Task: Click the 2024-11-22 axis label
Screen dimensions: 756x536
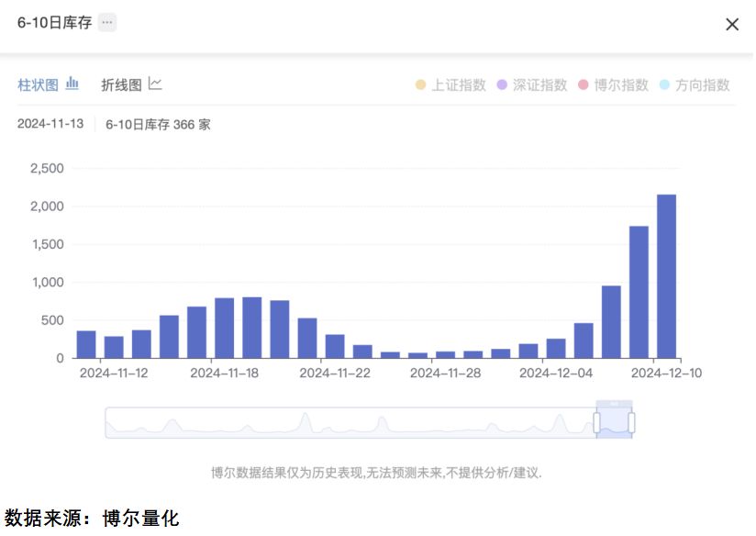Action: tap(335, 373)
